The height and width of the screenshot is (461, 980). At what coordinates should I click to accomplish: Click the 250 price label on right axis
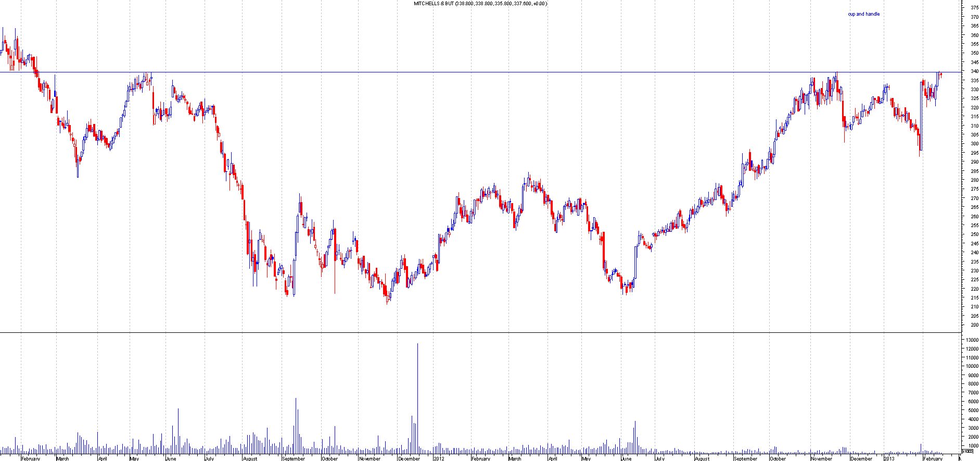(x=973, y=234)
